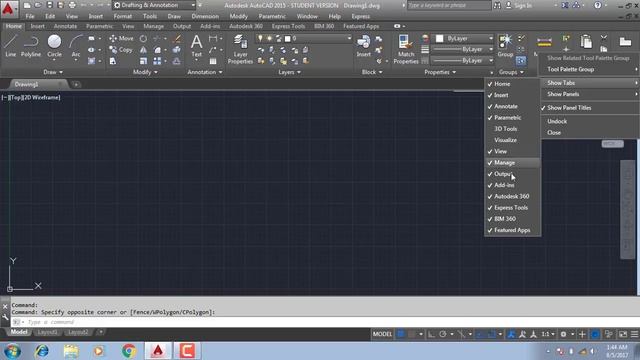
Task: Click the Group tool
Action: coord(505,46)
